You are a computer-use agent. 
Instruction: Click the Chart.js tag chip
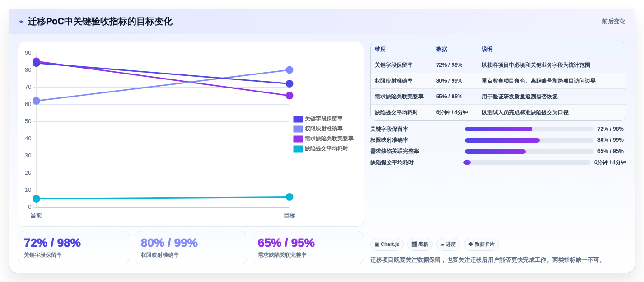pos(387,245)
